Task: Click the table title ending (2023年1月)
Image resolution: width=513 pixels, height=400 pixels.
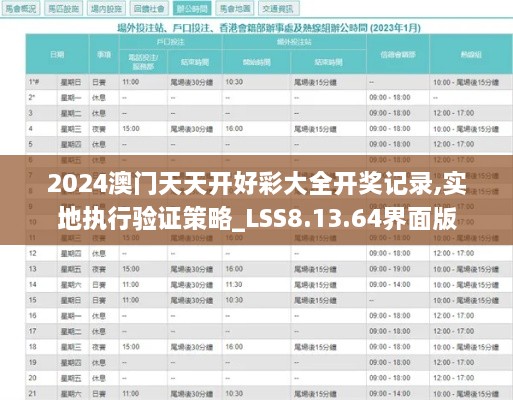Action: pyautogui.click(x=269, y=28)
